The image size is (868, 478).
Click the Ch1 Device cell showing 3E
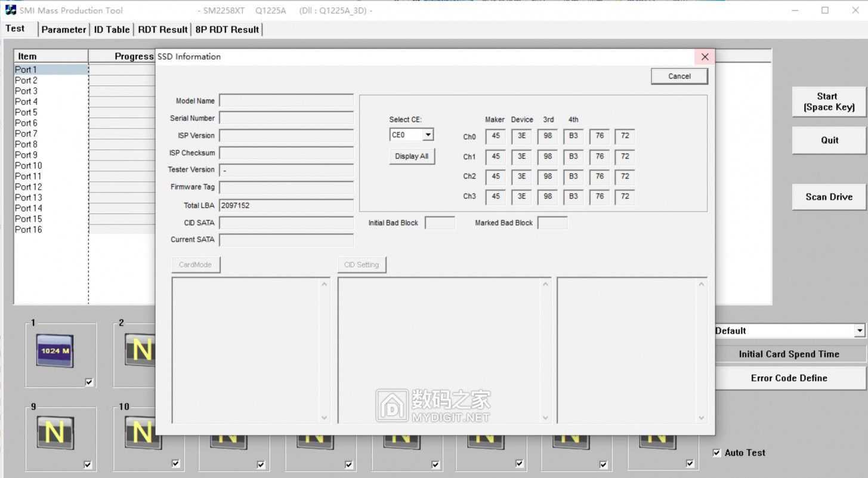[x=521, y=156]
